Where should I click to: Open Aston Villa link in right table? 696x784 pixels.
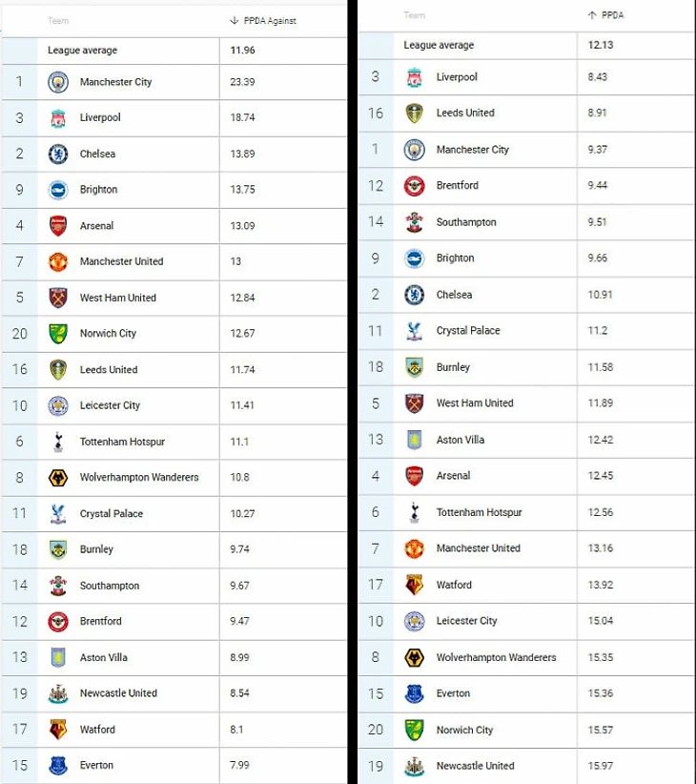[461, 440]
